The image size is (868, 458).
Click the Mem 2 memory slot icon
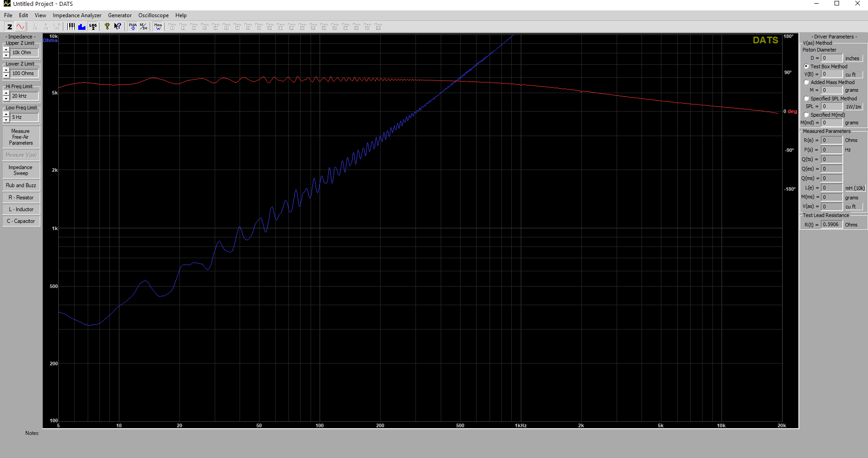pos(183,27)
